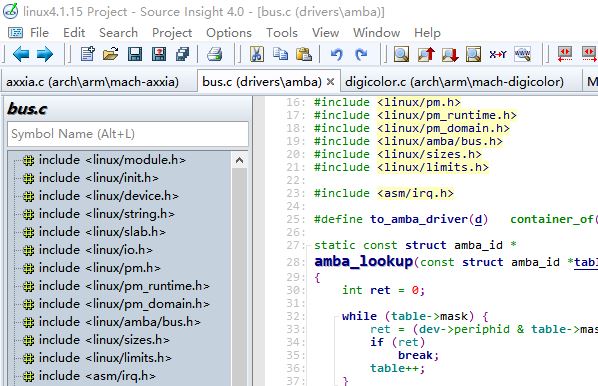Open the Search menu
The width and height of the screenshot is (598, 386).
(118, 33)
